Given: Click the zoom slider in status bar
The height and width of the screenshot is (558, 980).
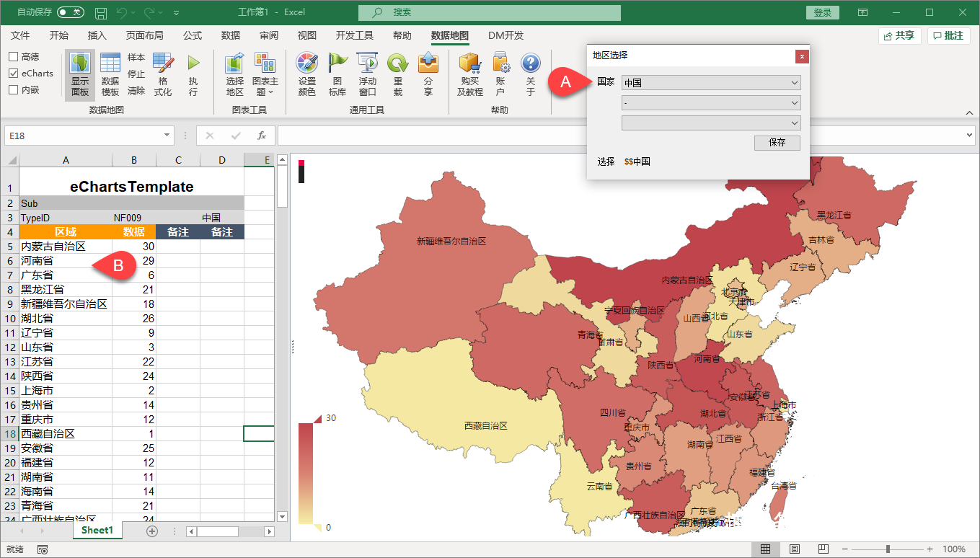Looking at the screenshot, I should [888, 549].
